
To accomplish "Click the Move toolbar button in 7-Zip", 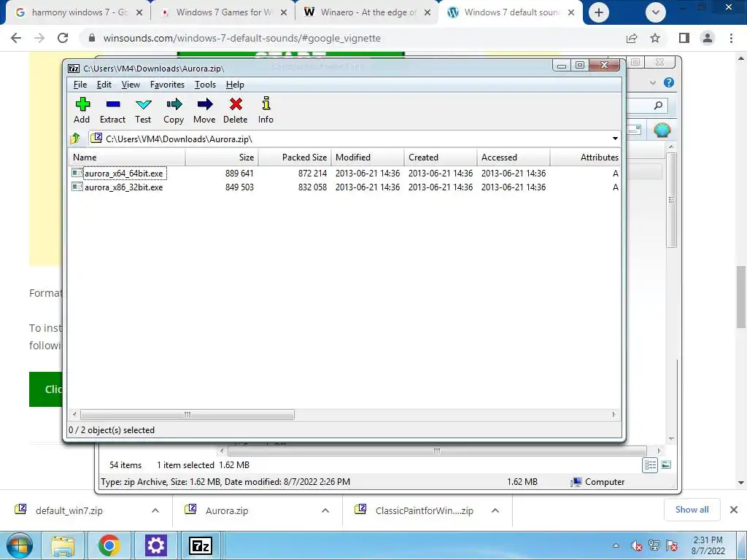I will 204,111.
